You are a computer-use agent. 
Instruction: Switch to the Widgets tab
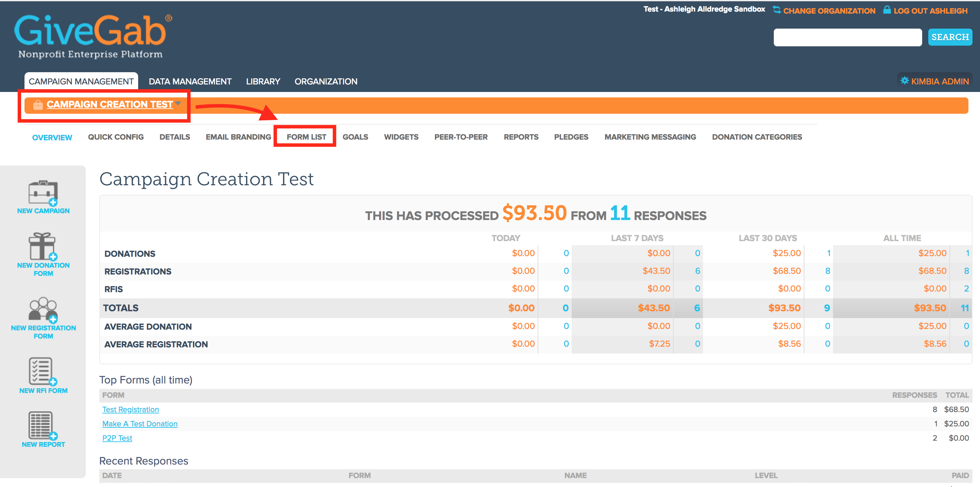tap(401, 137)
